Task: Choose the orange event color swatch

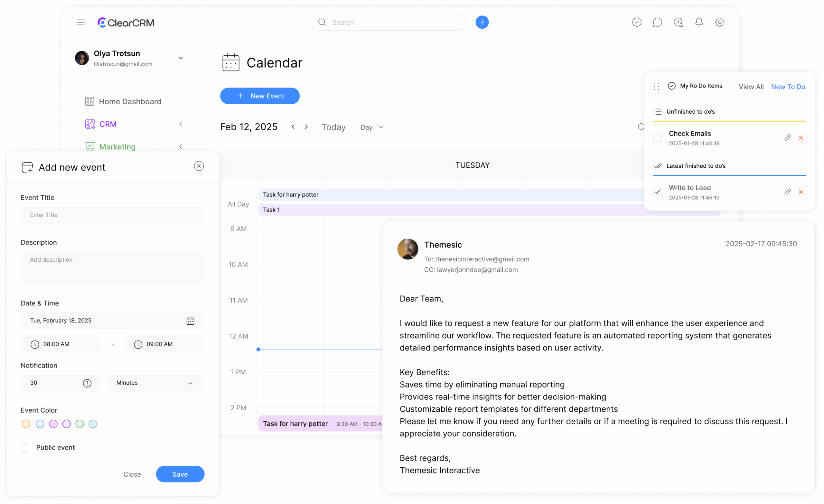Action: click(x=26, y=424)
